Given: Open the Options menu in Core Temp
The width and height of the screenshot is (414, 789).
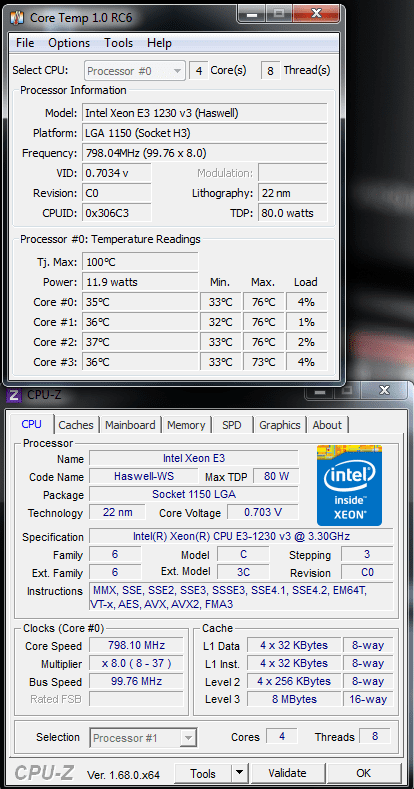Looking at the screenshot, I should (x=69, y=43).
